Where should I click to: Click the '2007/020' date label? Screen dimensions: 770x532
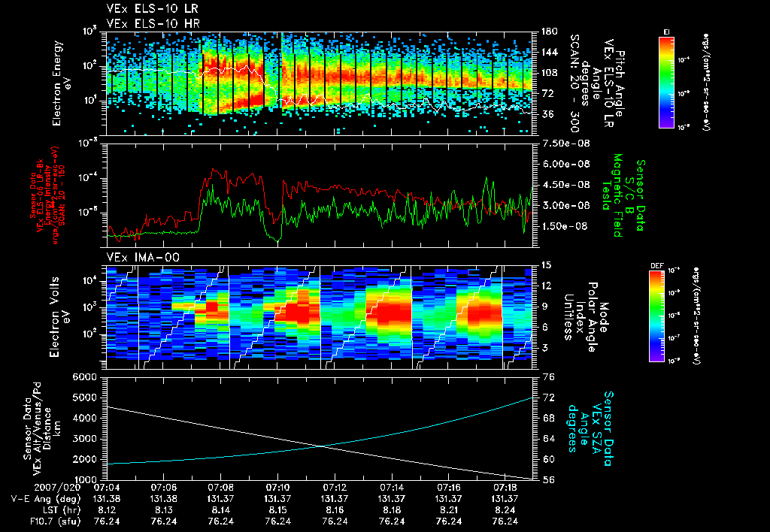[x=57, y=488]
